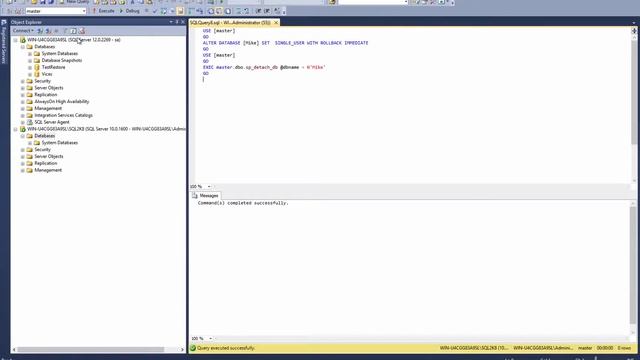Click Connect Object Explorer icon
Image resolution: width=640 pixels, height=360 pixels.
[x=40, y=31]
